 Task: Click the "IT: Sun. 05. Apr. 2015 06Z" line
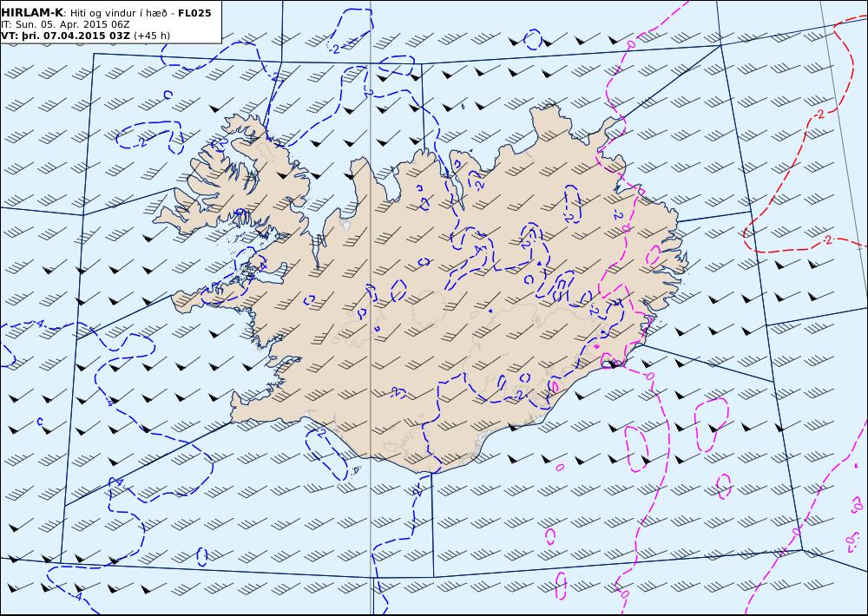(x=65, y=24)
